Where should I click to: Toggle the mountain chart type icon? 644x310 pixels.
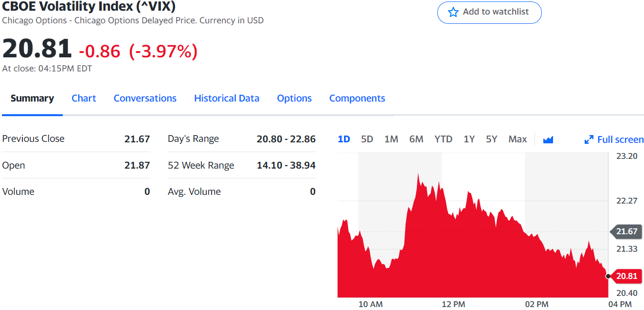pyautogui.click(x=548, y=139)
